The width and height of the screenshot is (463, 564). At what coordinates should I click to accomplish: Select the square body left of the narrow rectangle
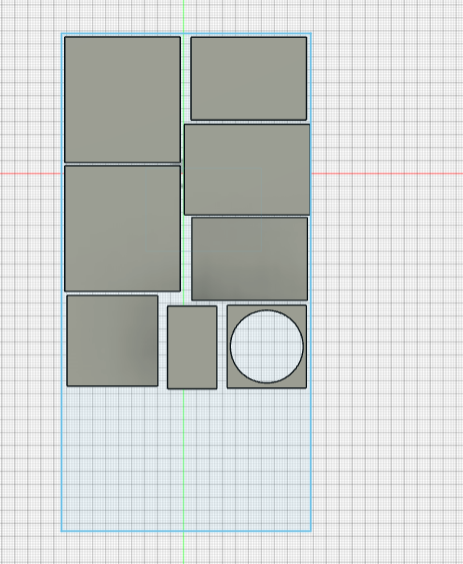coord(112,341)
